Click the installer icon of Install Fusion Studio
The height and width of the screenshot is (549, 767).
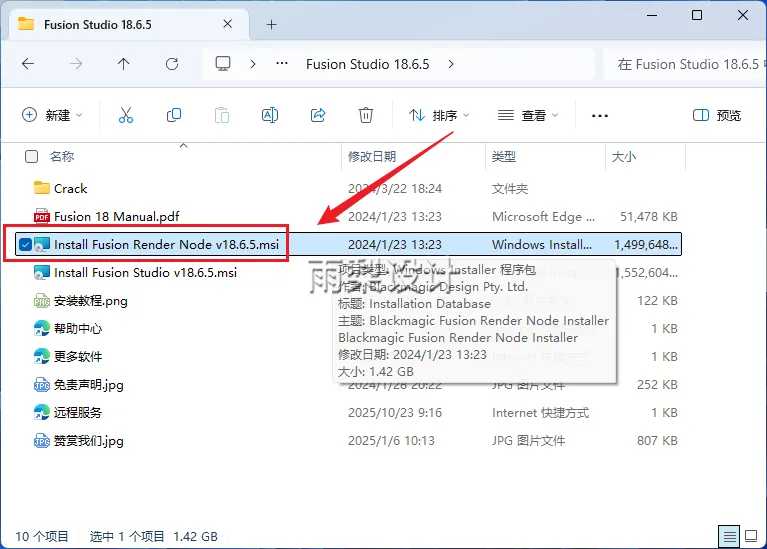click(42, 273)
